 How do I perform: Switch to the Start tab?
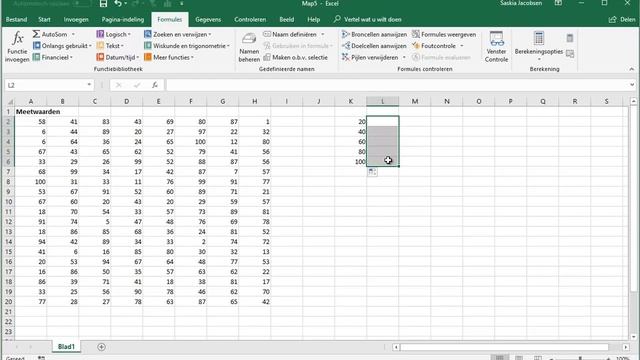(x=44, y=20)
